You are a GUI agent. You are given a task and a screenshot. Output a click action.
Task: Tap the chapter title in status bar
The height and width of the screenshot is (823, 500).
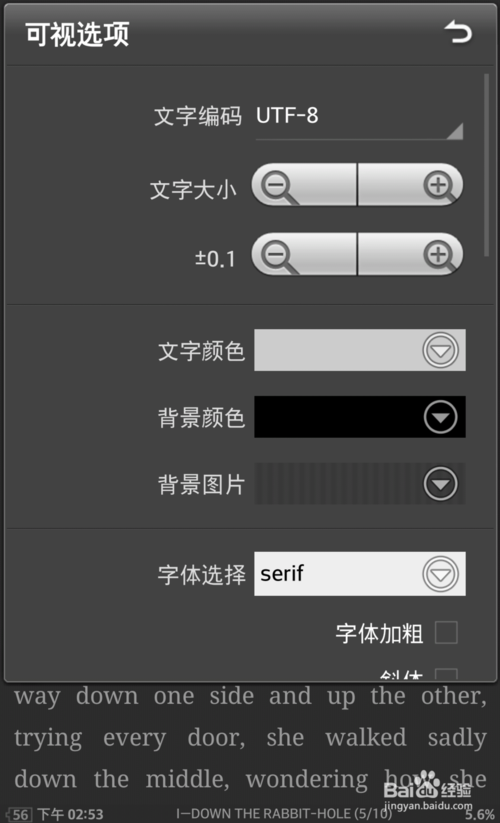coord(284,814)
